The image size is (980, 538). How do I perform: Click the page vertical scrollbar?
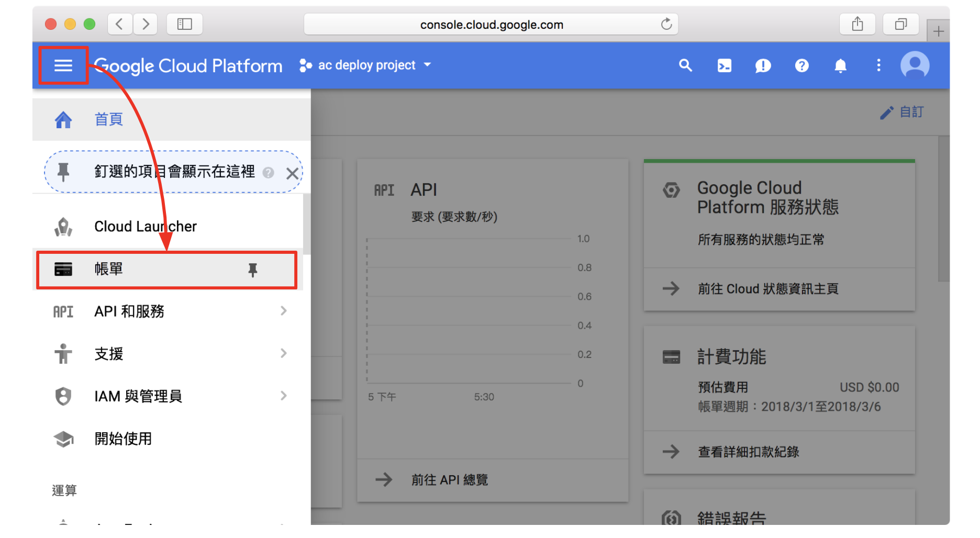coord(944,209)
